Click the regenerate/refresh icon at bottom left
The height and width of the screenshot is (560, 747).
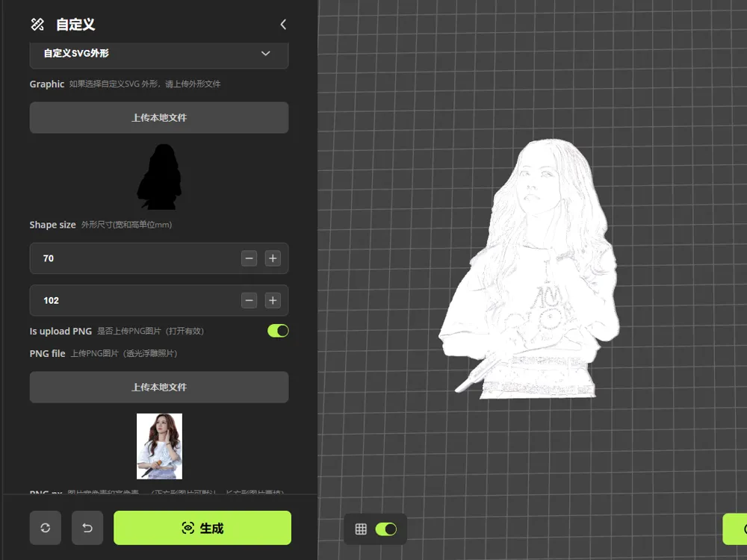coord(45,528)
